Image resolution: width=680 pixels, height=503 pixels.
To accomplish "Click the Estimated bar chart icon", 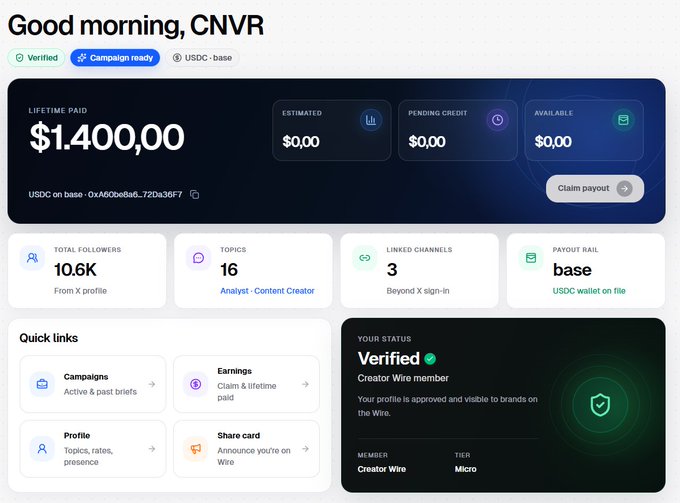I will pyautogui.click(x=371, y=120).
